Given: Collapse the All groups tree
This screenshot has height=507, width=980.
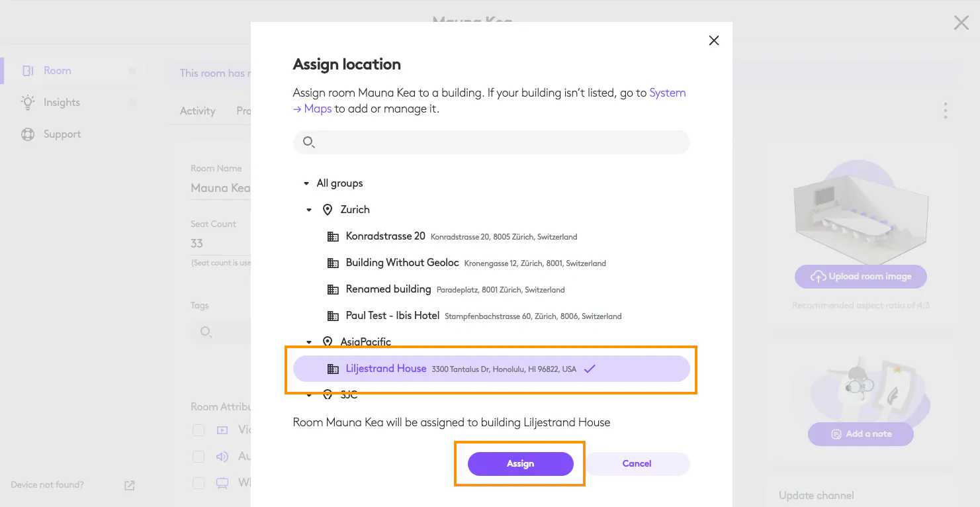Looking at the screenshot, I should [306, 183].
